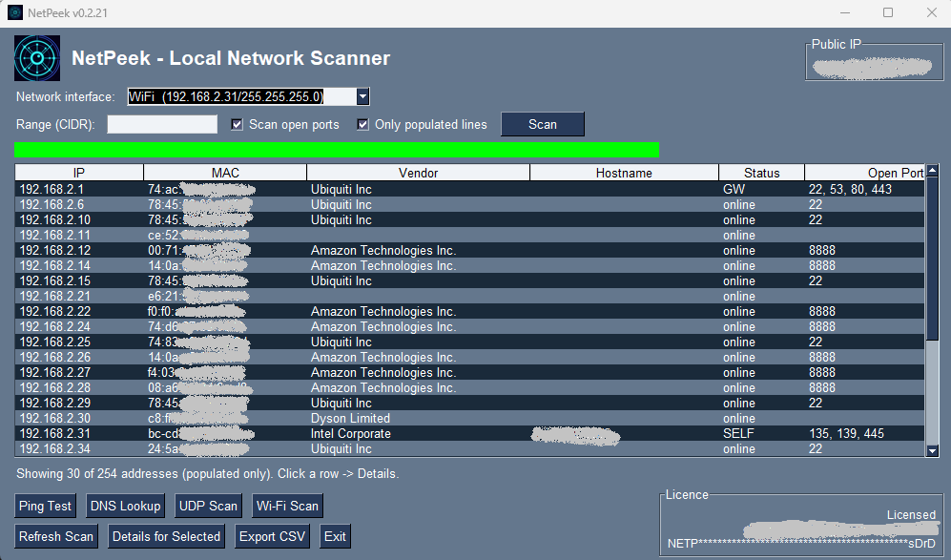The height and width of the screenshot is (560, 951).
Task: Click the small NetPeek title bar icon
Action: click(14, 12)
